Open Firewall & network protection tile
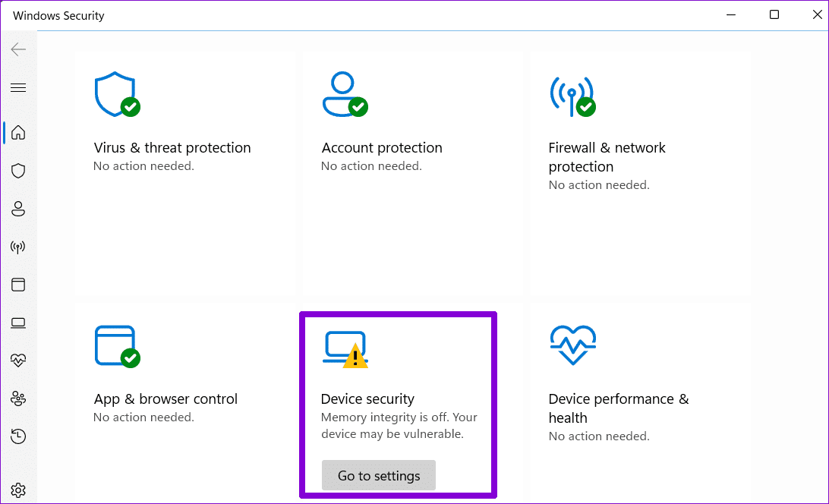The image size is (829, 504). point(607,157)
